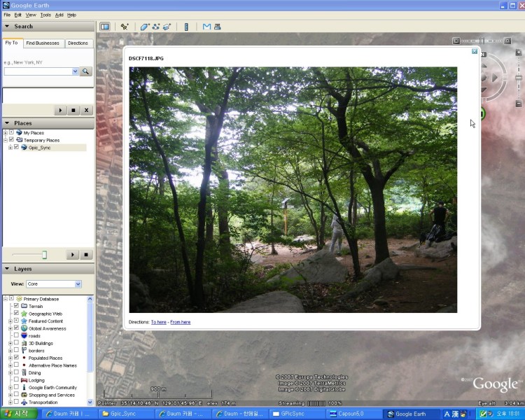
Task: Open the File menu
Action: pyautogui.click(x=7, y=15)
